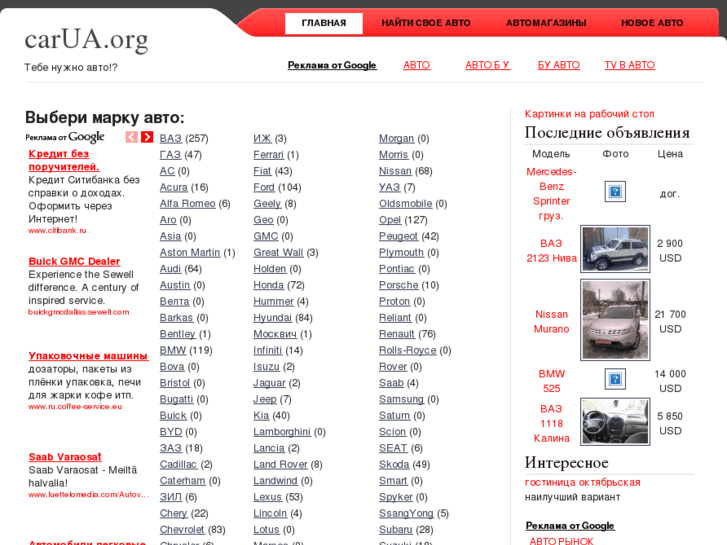Image resolution: width=727 pixels, height=545 pixels.
Task: Follow the АВТО Б У ad link
Action: 487,65
